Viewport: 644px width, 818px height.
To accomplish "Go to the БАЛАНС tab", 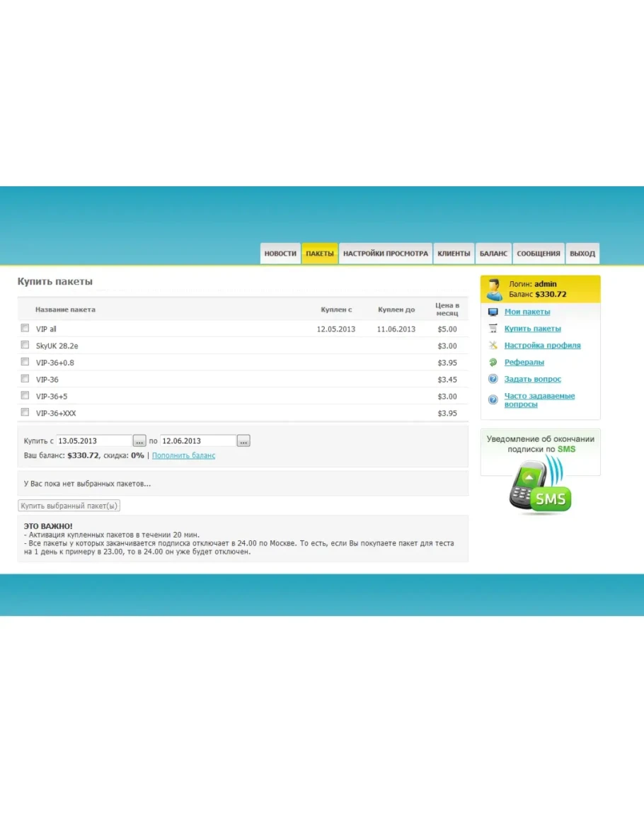I will tap(493, 254).
